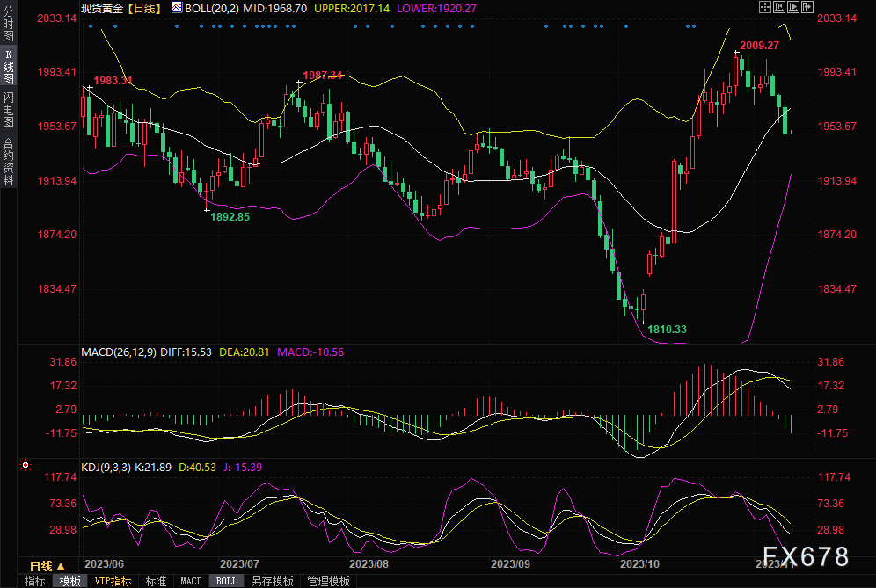Screen dimensions: 876x588
Task: Click the chart range-fit icon in top toolbar
Action: coord(780,7)
